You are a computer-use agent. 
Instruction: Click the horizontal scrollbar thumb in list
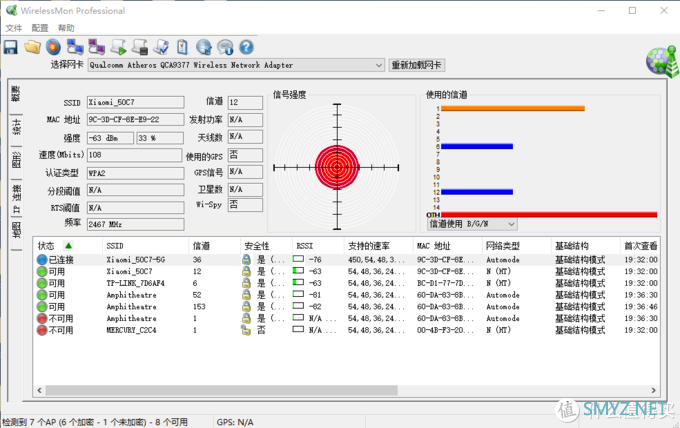(x=221, y=390)
